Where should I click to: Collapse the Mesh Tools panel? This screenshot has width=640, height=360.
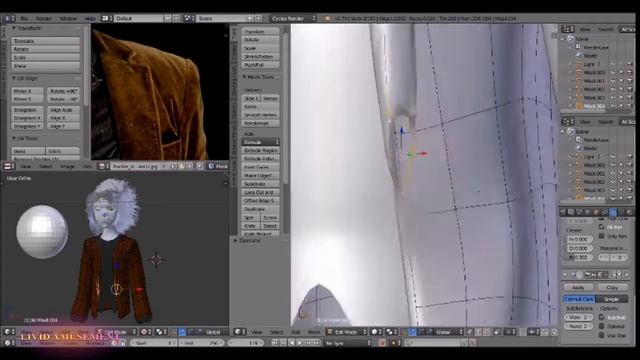(244, 77)
